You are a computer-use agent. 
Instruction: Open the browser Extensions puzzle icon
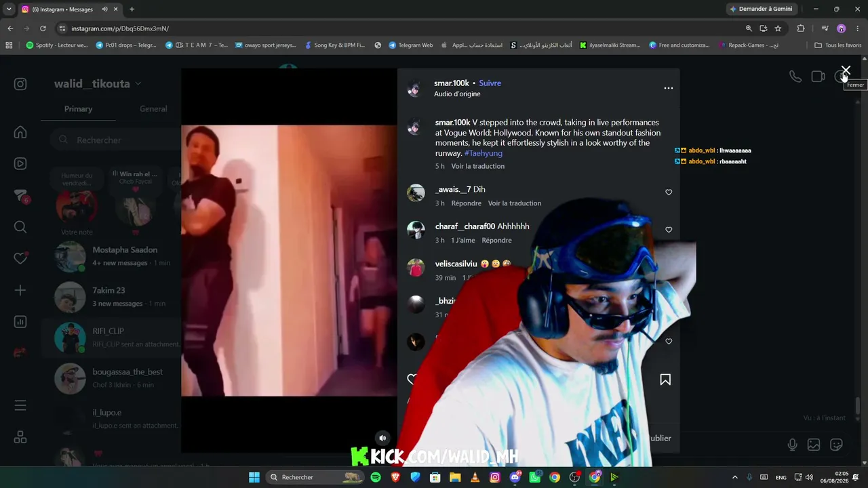tap(801, 28)
